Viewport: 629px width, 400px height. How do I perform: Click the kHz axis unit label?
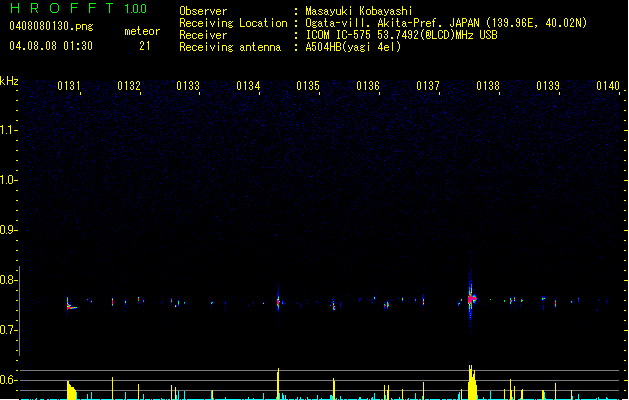[9, 81]
